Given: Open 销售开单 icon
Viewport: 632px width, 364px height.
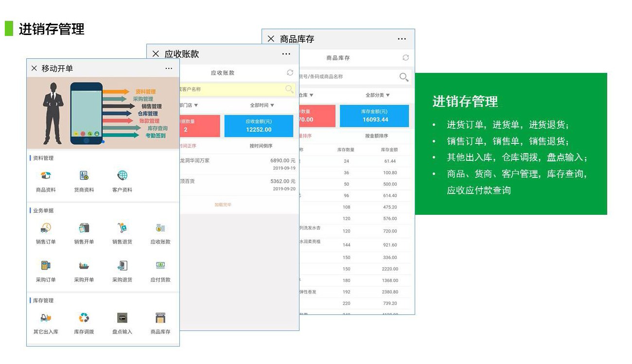Looking at the screenshot, I should point(84,227).
